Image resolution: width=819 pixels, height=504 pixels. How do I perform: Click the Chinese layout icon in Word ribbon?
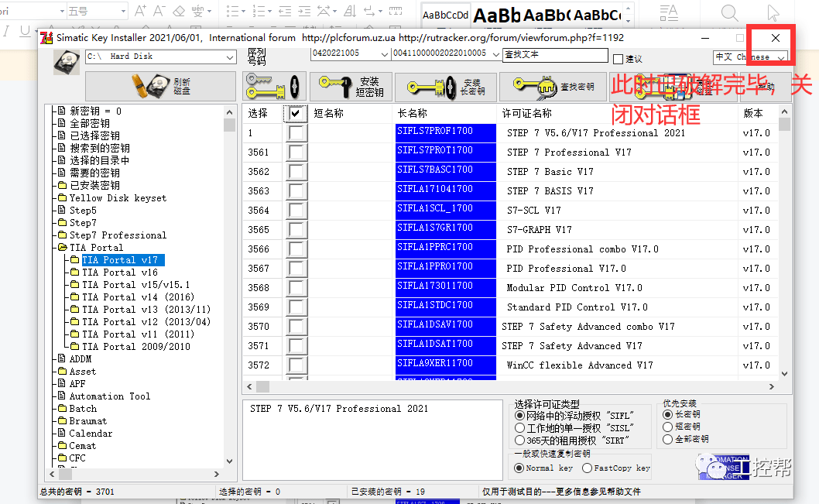(324, 10)
